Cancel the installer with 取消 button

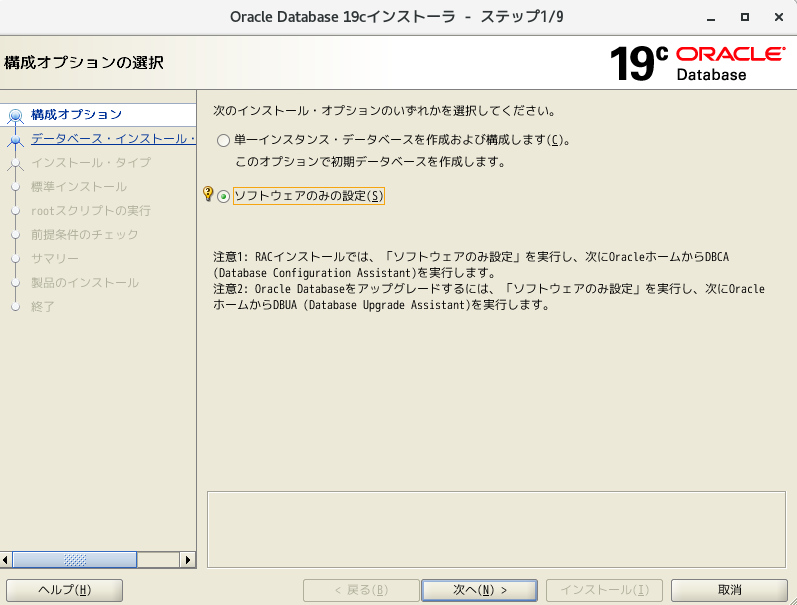729,590
